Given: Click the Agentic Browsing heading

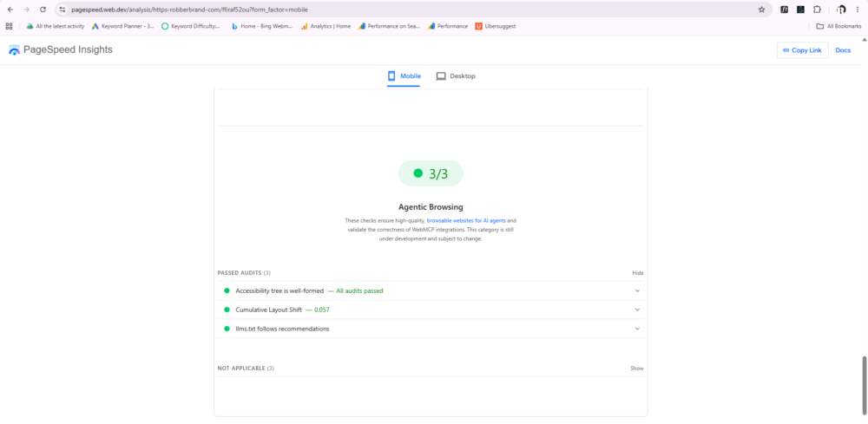Looking at the screenshot, I should 431,207.
